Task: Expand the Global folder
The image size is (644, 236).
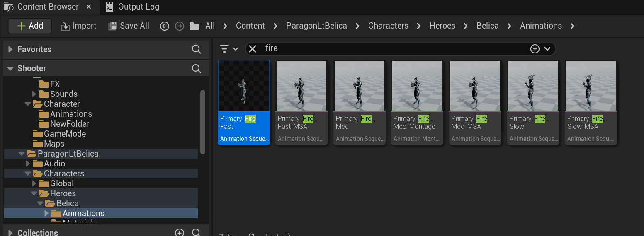Action: 34,183
